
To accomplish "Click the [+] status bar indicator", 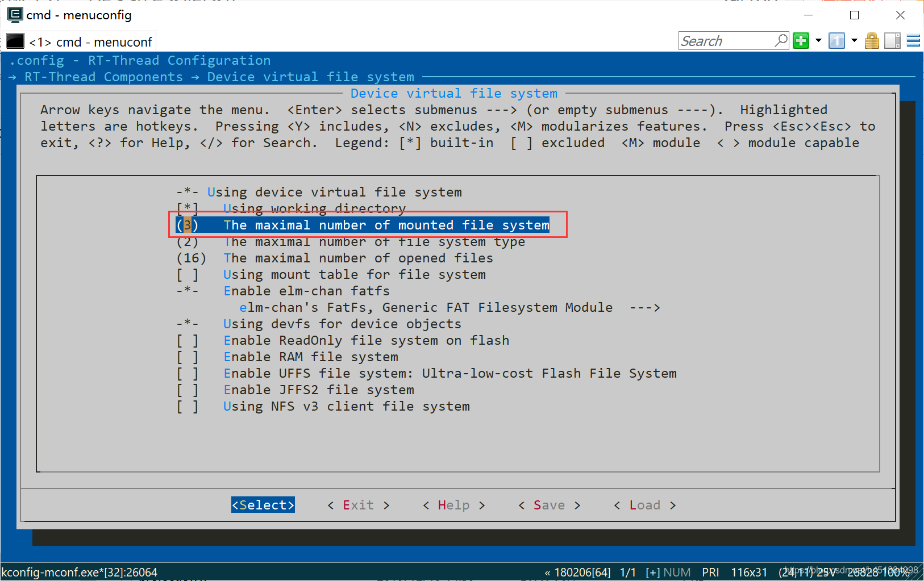I will tap(653, 572).
